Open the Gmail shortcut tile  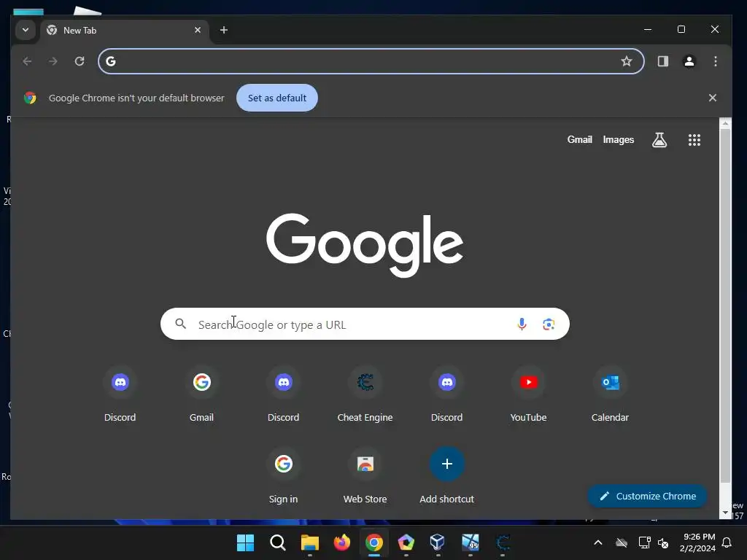201,394
